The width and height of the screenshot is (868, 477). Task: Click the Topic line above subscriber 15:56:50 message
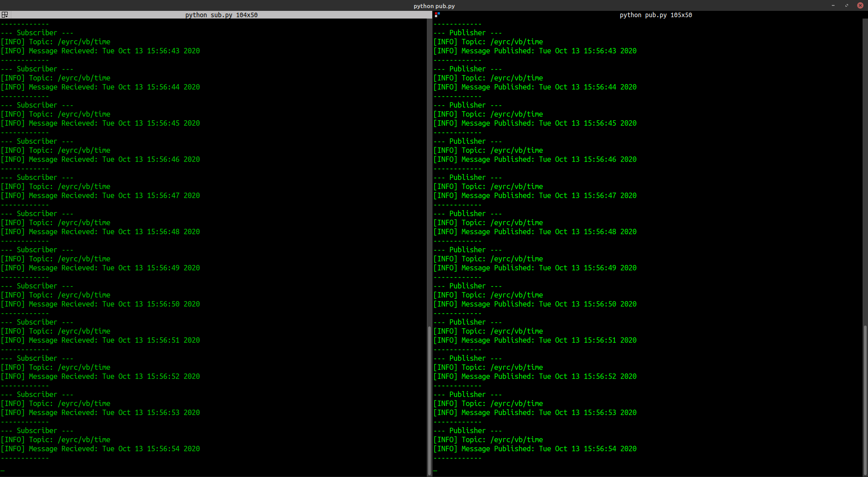(56, 295)
